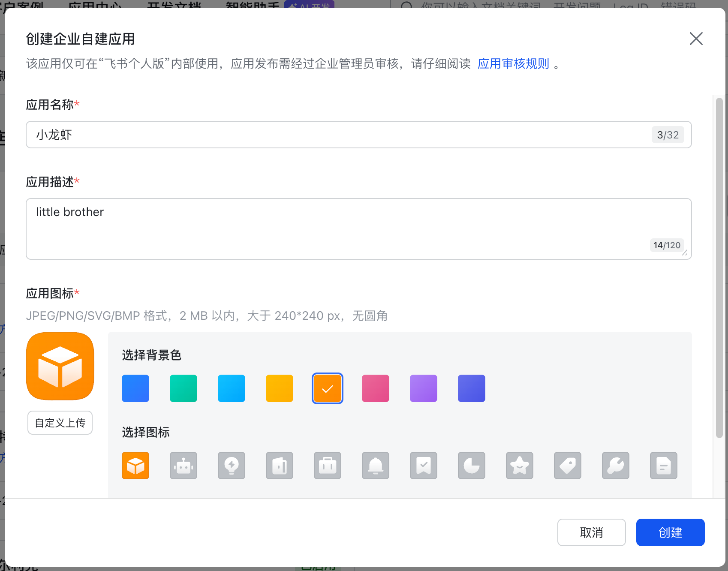Image resolution: width=728 pixels, height=571 pixels.
Task: Select the cube box app icon
Action: click(135, 466)
